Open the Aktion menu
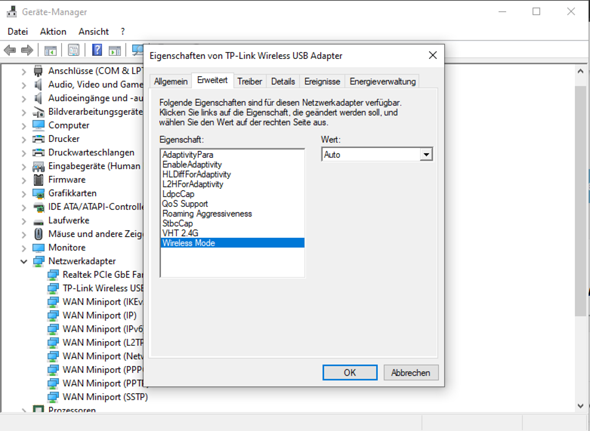The image size is (590, 431). click(x=53, y=32)
